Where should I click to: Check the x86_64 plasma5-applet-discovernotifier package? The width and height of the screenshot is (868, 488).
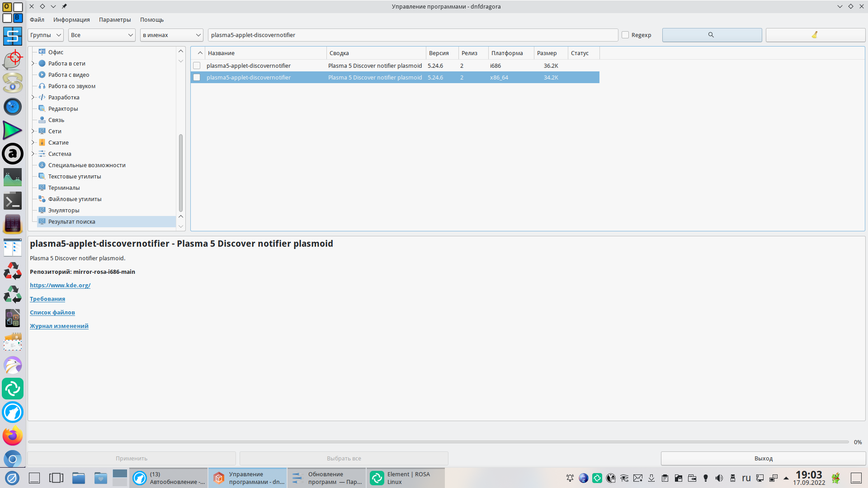197,78
